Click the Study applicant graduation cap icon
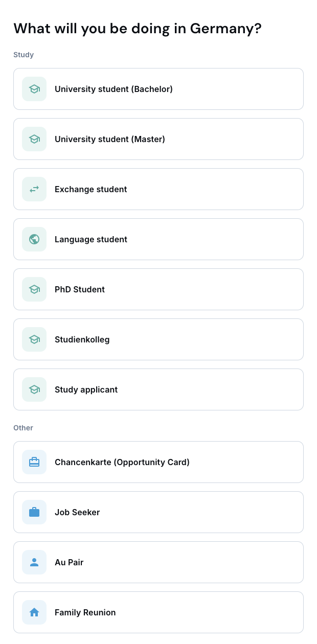Viewport: 317px width, 644px height. tap(34, 389)
